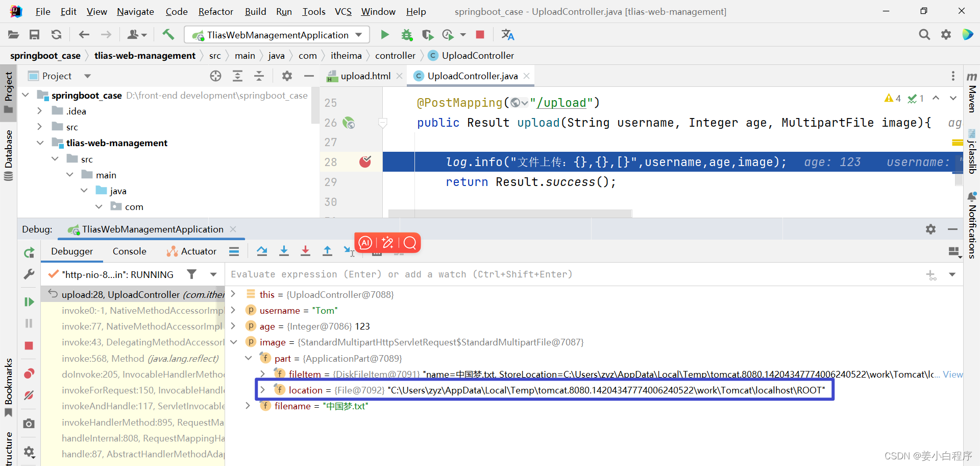Run the app with Coverage icon
Viewport: 980px width, 466px height.
[428, 34]
